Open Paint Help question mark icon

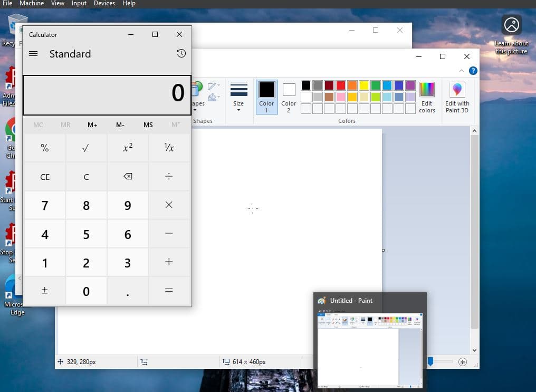tap(473, 71)
